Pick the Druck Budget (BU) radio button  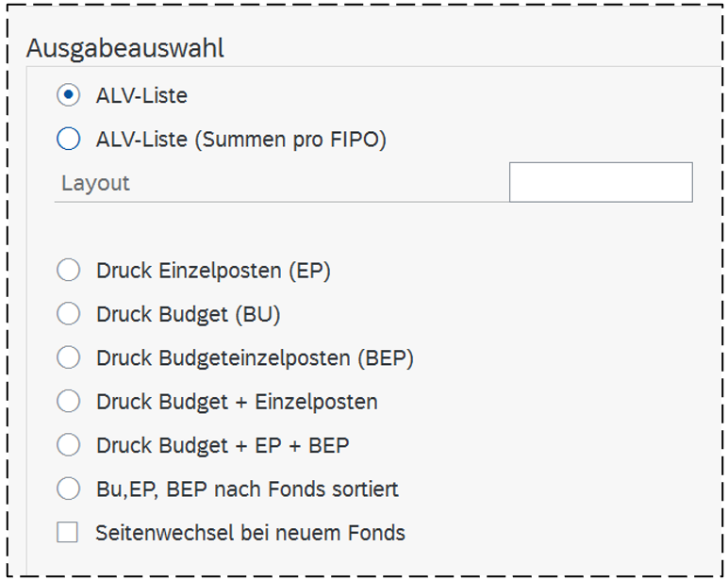pos(68,314)
